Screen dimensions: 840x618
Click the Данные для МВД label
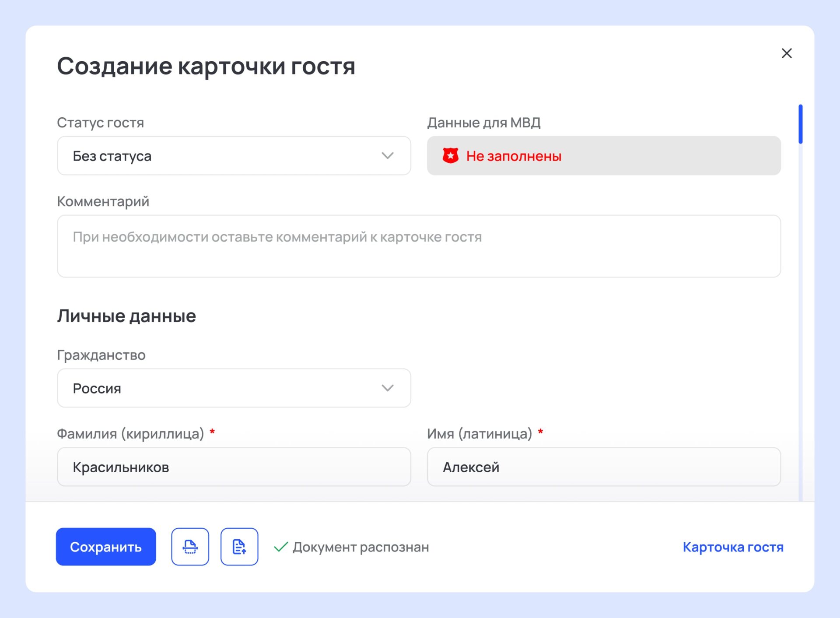(483, 123)
